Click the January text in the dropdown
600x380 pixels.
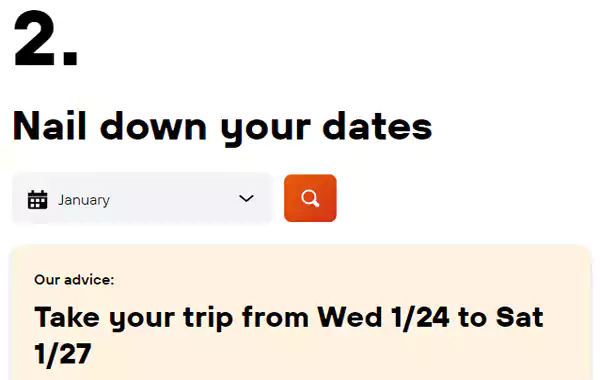click(84, 200)
